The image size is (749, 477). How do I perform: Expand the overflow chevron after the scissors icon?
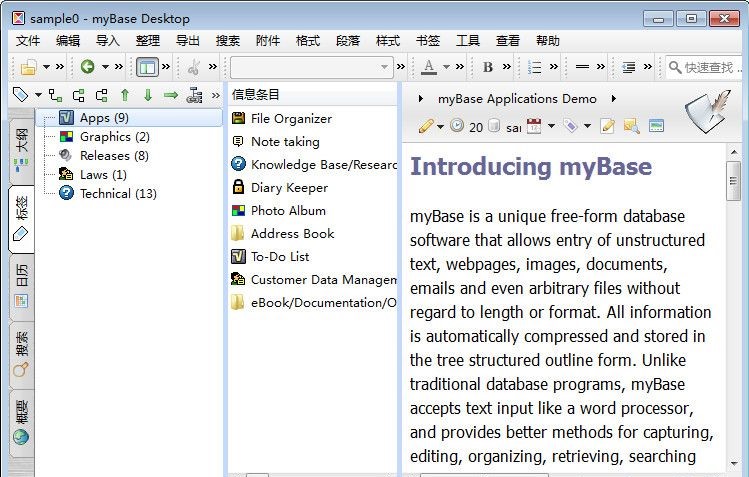click(x=213, y=67)
